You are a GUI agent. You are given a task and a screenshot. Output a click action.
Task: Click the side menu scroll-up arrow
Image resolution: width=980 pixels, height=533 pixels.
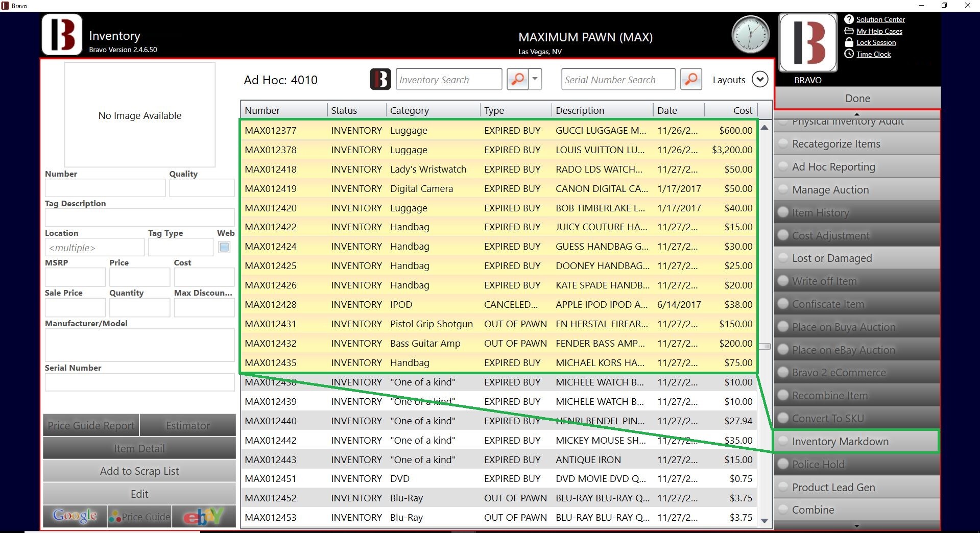click(x=857, y=114)
